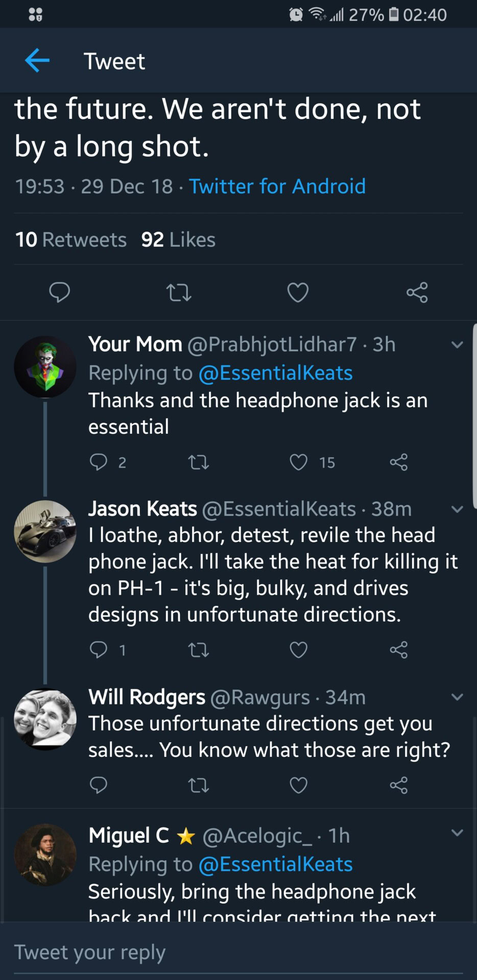Tap the reply icon under the main tweet
477x980 pixels.
click(59, 292)
